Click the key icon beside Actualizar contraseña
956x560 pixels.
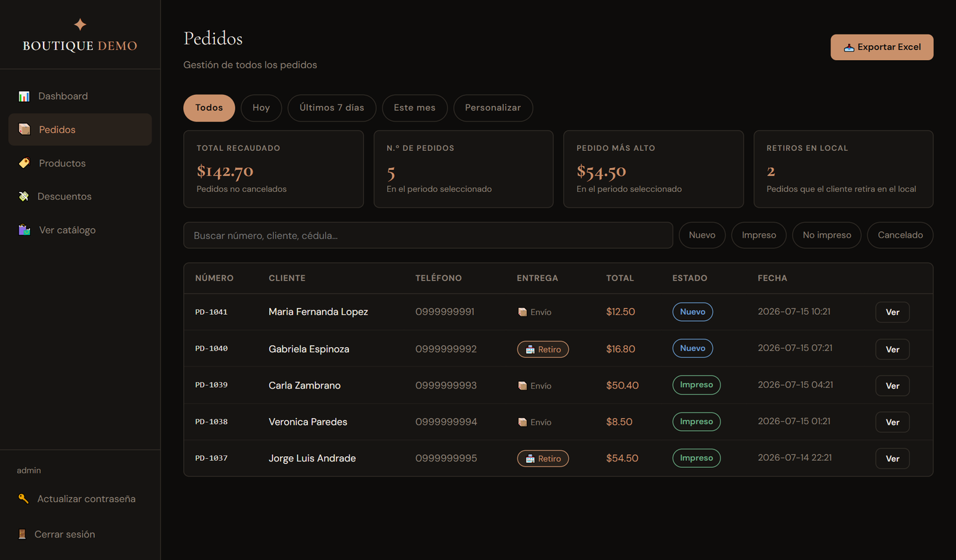coord(23,499)
